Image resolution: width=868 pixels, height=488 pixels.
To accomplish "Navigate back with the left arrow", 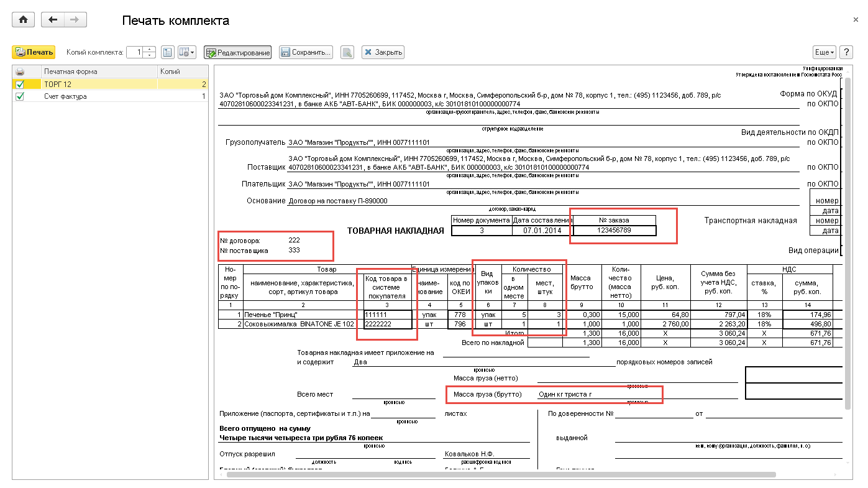I will pos(53,20).
